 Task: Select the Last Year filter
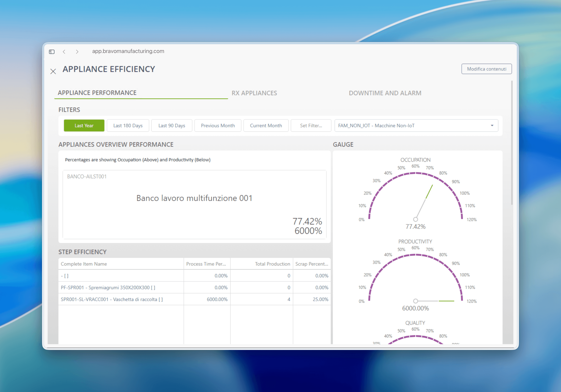(x=84, y=125)
